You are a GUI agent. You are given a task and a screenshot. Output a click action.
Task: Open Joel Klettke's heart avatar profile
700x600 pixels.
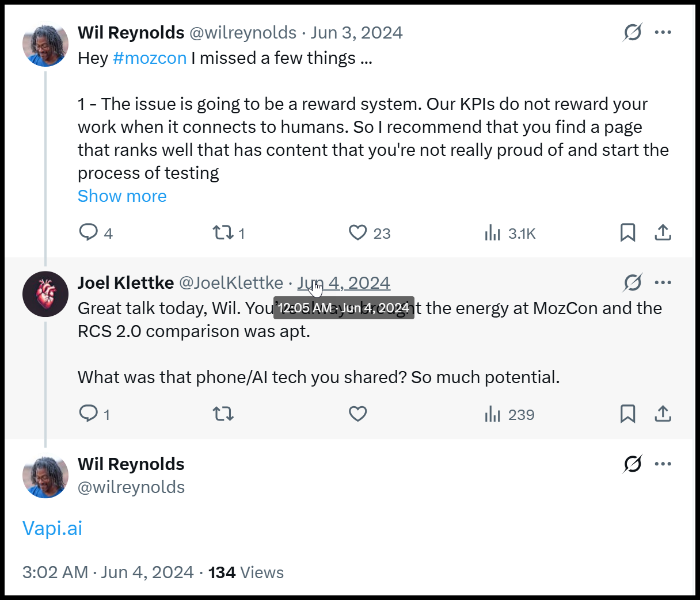click(45, 294)
